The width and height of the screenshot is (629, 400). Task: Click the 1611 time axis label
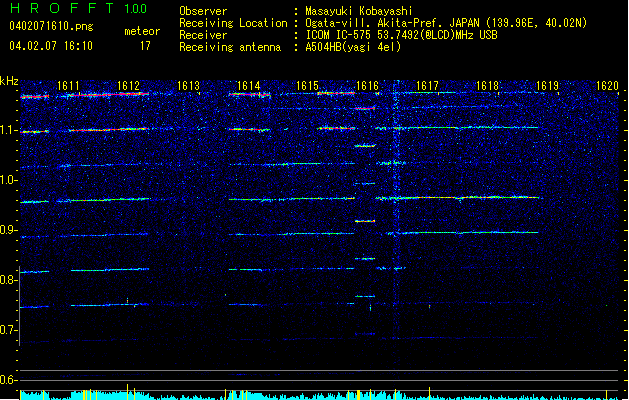68,86
